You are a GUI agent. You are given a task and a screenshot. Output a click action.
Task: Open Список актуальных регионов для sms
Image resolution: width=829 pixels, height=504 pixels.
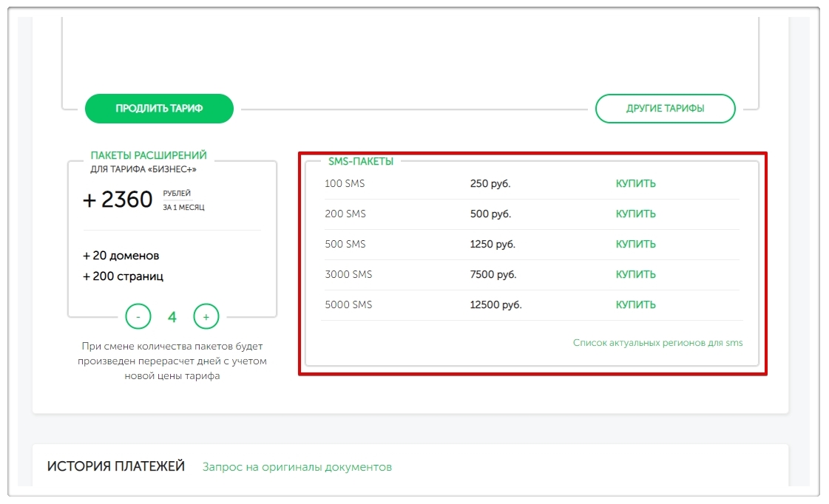pyautogui.click(x=657, y=343)
